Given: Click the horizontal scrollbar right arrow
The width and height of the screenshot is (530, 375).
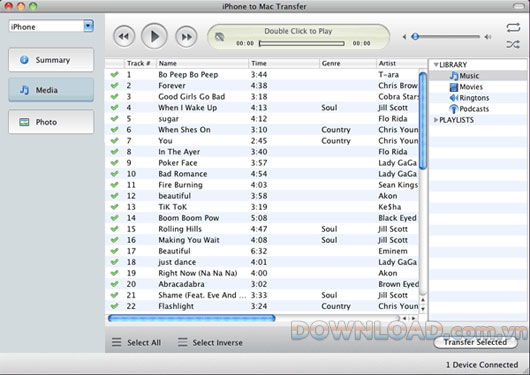Looking at the screenshot, I should click(x=413, y=318).
